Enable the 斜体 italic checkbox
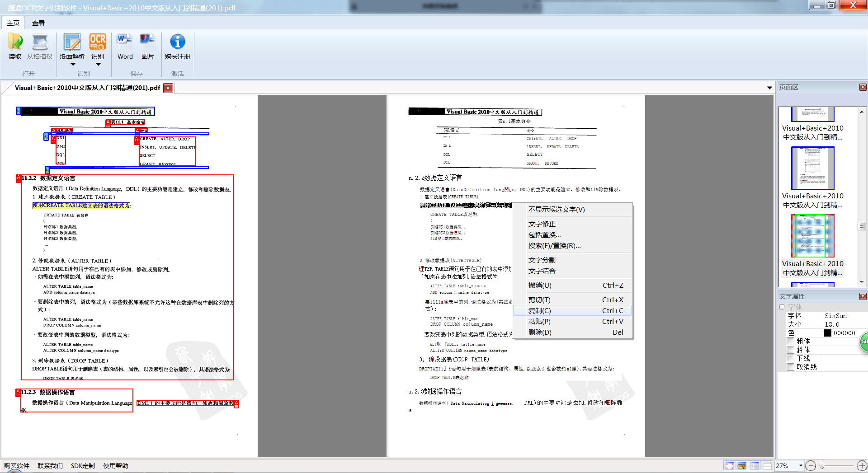868x473 pixels. point(790,350)
